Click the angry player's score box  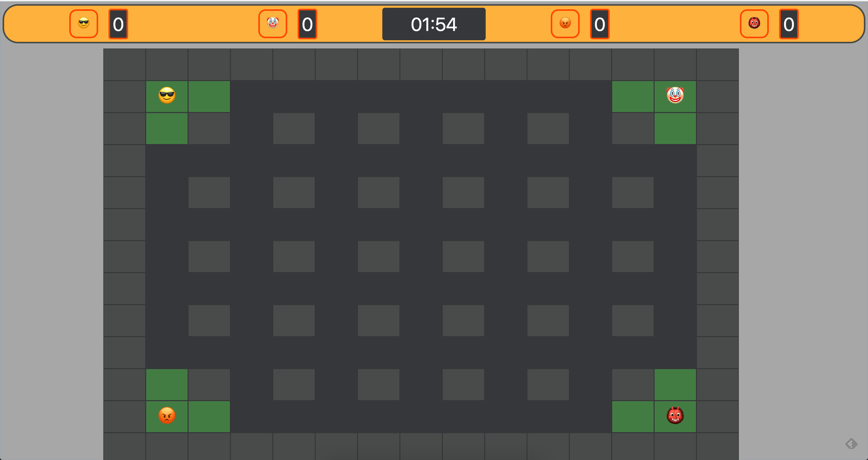(x=600, y=24)
